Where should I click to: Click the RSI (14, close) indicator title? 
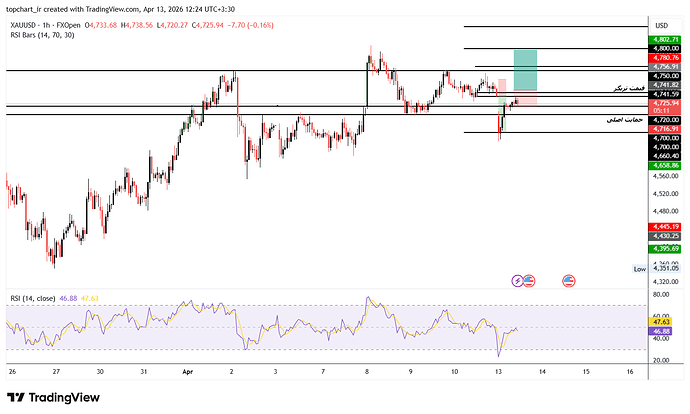(33, 298)
